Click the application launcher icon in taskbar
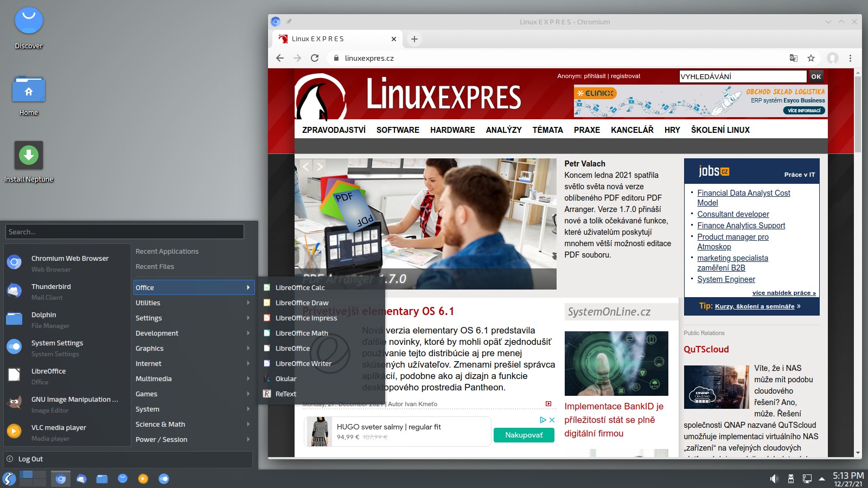Viewport: 868px width, 488px height. (x=9, y=479)
